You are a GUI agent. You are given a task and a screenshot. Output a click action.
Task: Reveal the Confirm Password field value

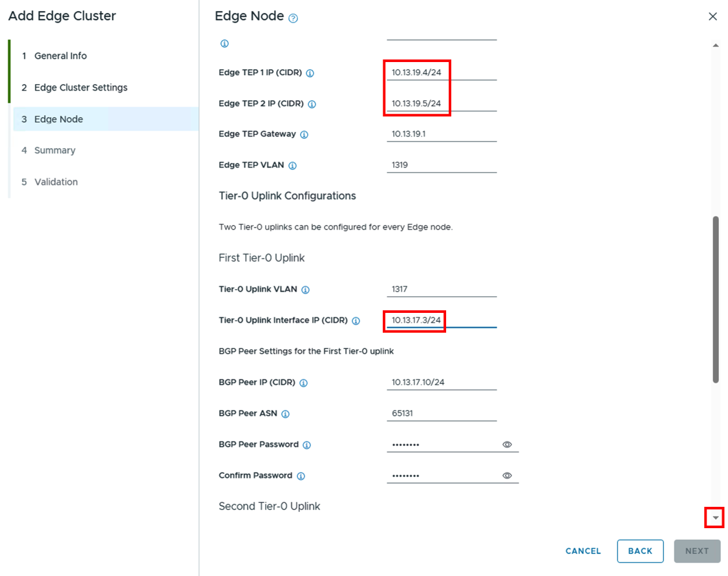508,476
